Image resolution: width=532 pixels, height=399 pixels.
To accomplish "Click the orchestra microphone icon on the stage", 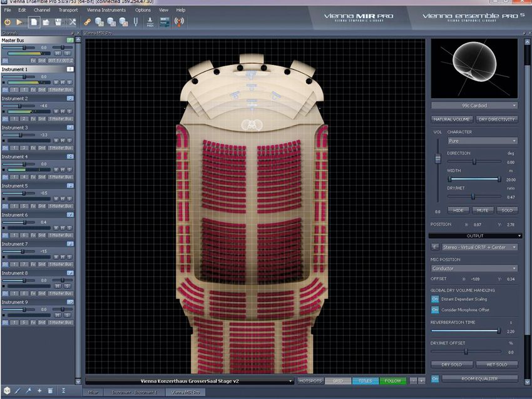I will (252, 125).
